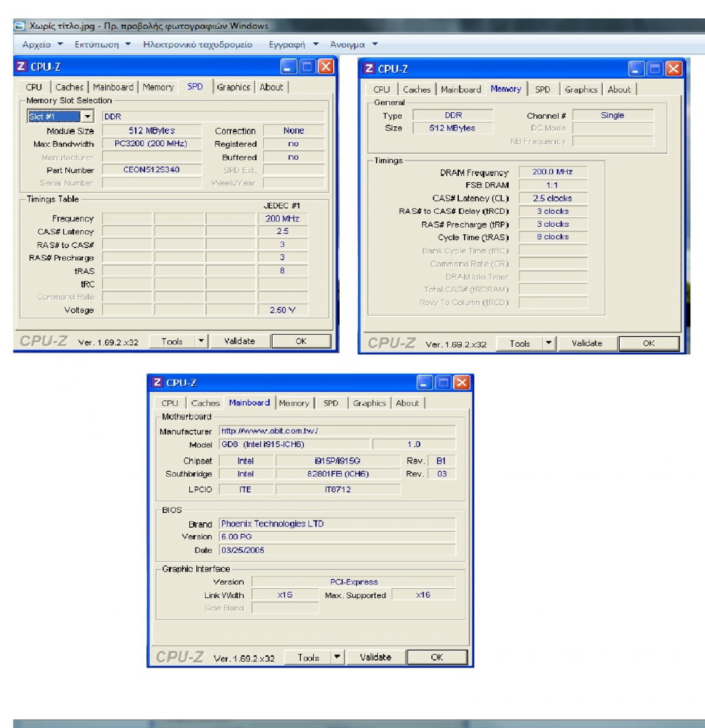Open the Άνοιγμα menu
The width and height of the screenshot is (705, 728).
click(x=354, y=44)
